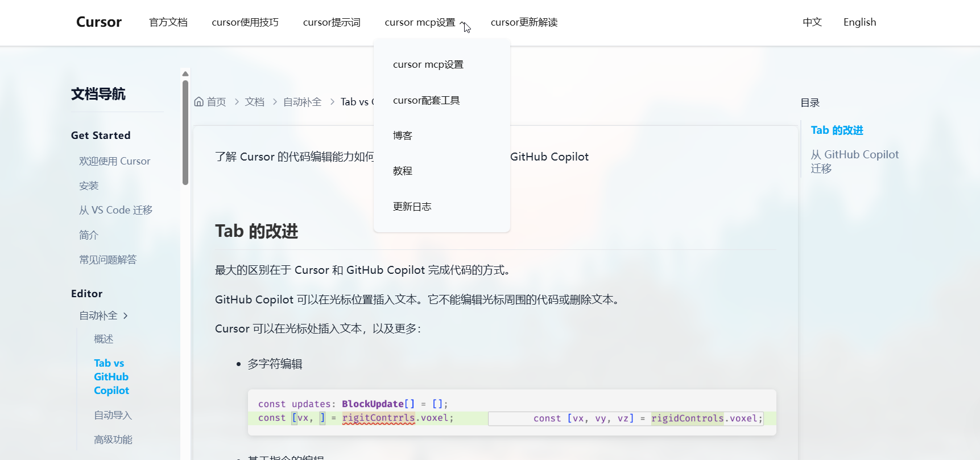The height and width of the screenshot is (460, 980).
Task: Select cursor mcp设置 dropdown entry
Action: [x=428, y=65]
